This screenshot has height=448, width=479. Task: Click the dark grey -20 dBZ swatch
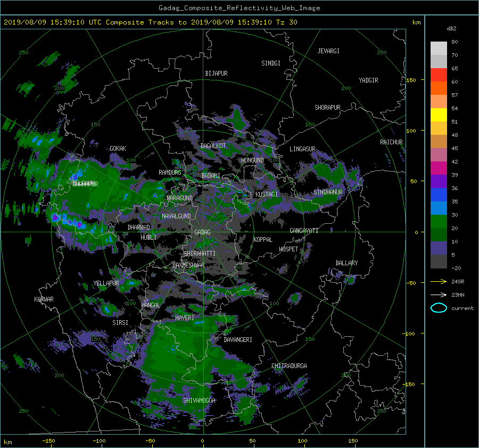[439, 262]
